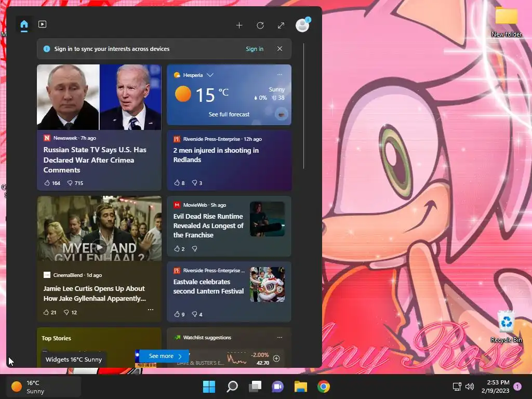This screenshot has height=399, width=532.
Task: Dislike the Jamie Lee Curtis article
Action: click(x=70, y=312)
